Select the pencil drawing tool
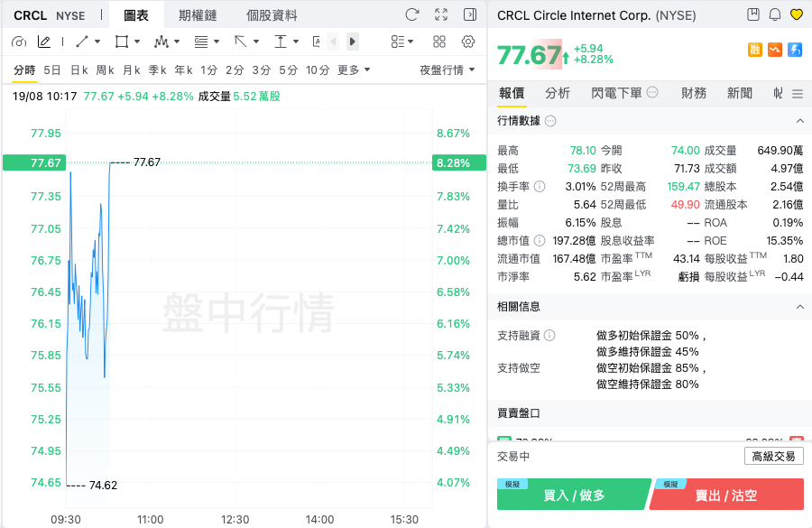This screenshot has width=812, height=528. [44, 42]
